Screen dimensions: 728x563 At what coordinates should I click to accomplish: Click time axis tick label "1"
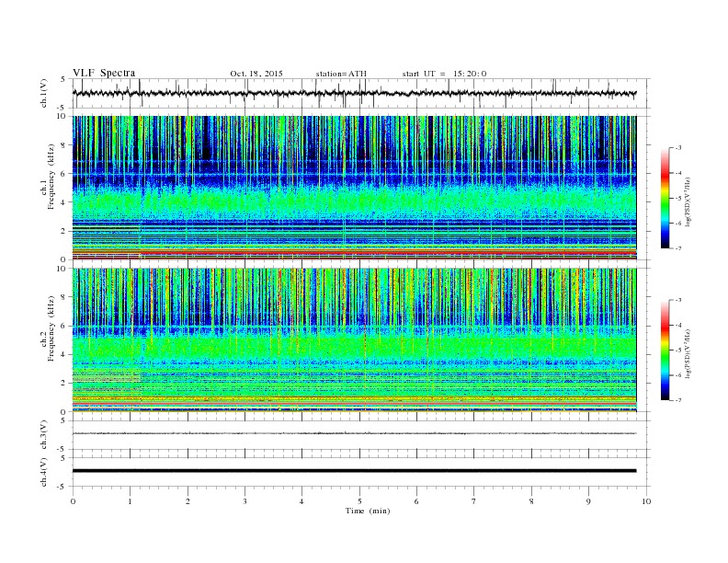pyautogui.click(x=130, y=501)
